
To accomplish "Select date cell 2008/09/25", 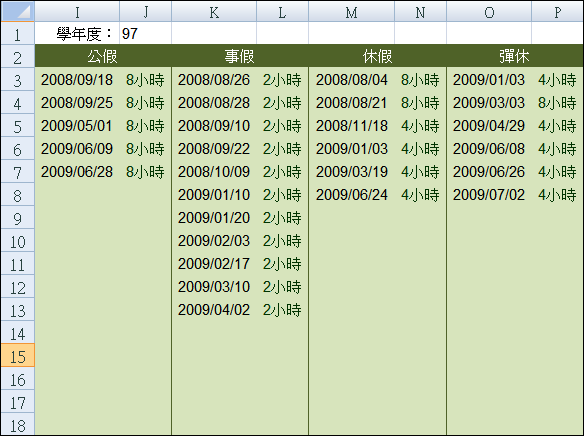I will point(77,103).
